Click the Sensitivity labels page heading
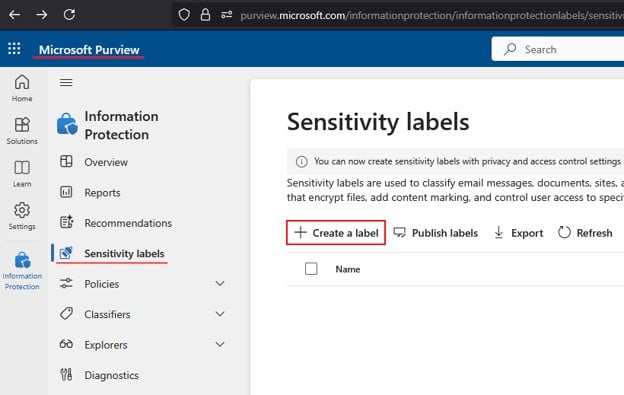 tap(378, 122)
